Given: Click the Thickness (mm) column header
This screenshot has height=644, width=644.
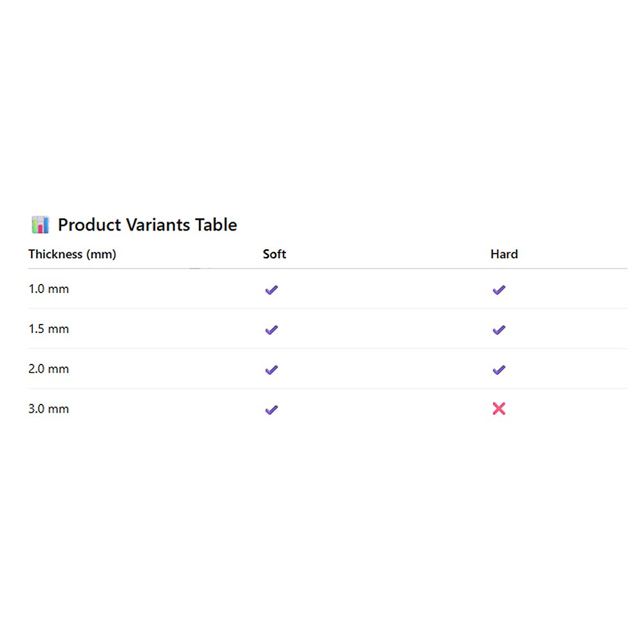Looking at the screenshot, I should [x=72, y=254].
